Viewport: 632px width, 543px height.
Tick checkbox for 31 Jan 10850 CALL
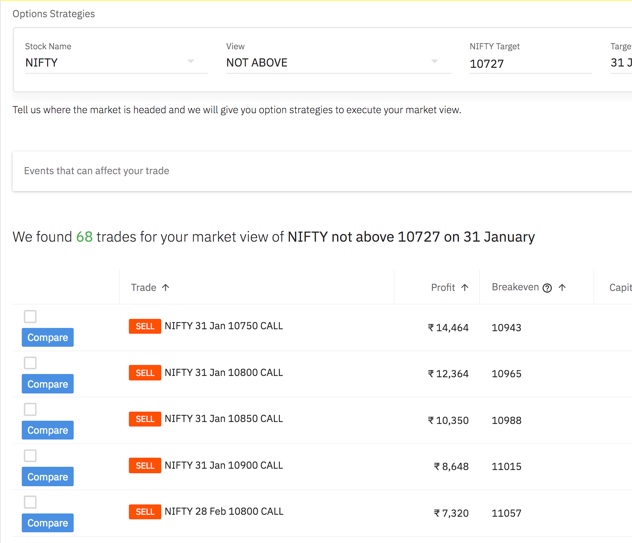(30, 409)
